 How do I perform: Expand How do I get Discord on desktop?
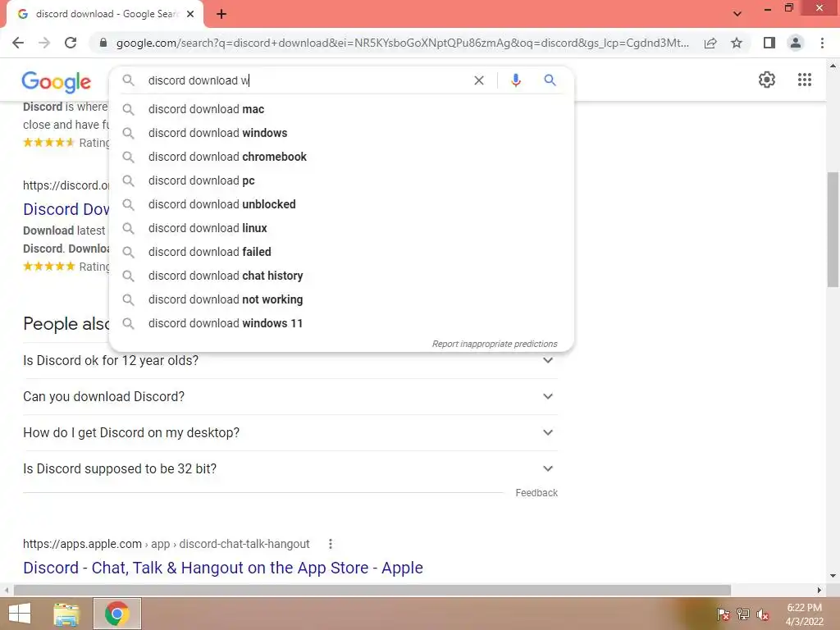point(290,432)
